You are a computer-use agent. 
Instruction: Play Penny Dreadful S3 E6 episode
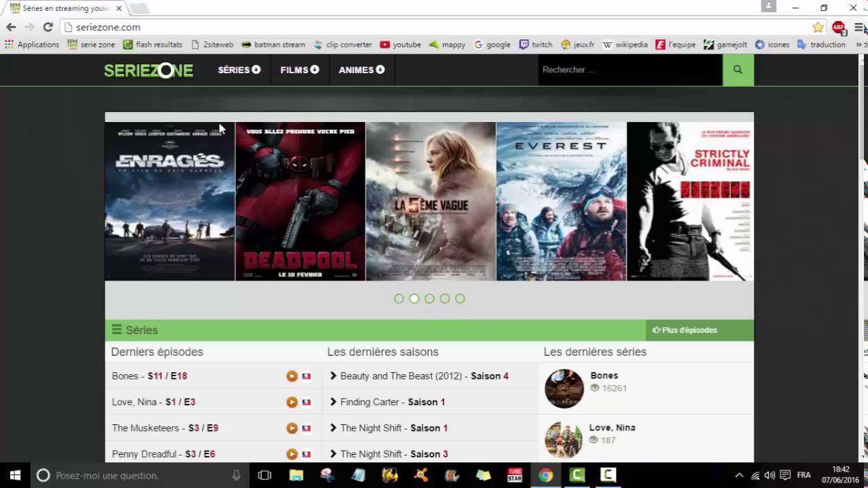pyautogui.click(x=292, y=454)
